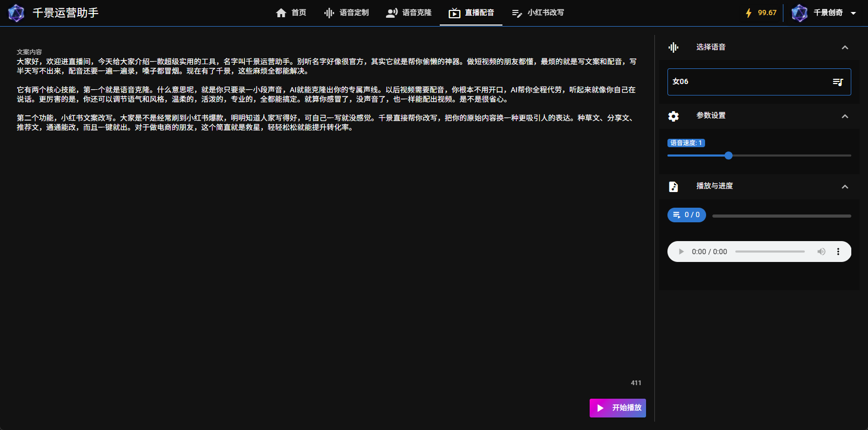Image resolution: width=868 pixels, height=430 pixels.
Task: Click the 选择语音 waveform icon
Action: 674,47
